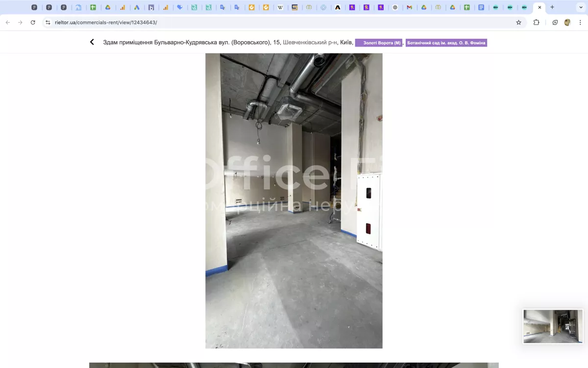Open the browser extensions puzzle icon

(536, 22)
